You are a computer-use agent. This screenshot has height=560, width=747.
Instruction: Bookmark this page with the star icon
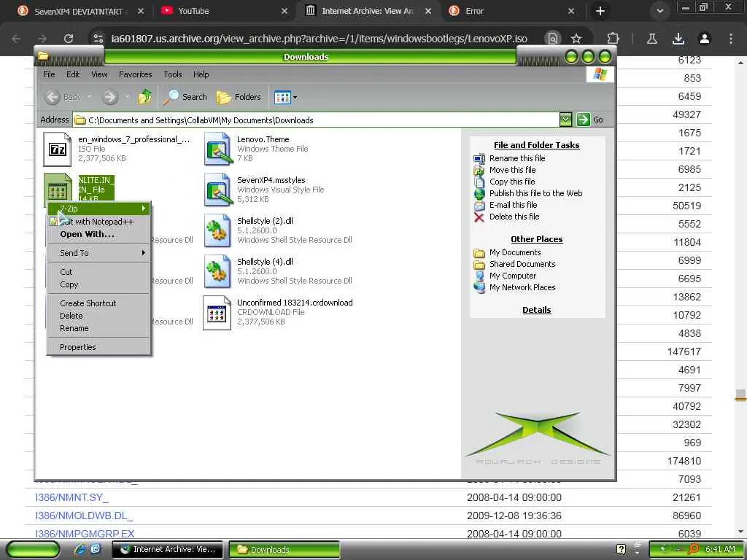576,39
